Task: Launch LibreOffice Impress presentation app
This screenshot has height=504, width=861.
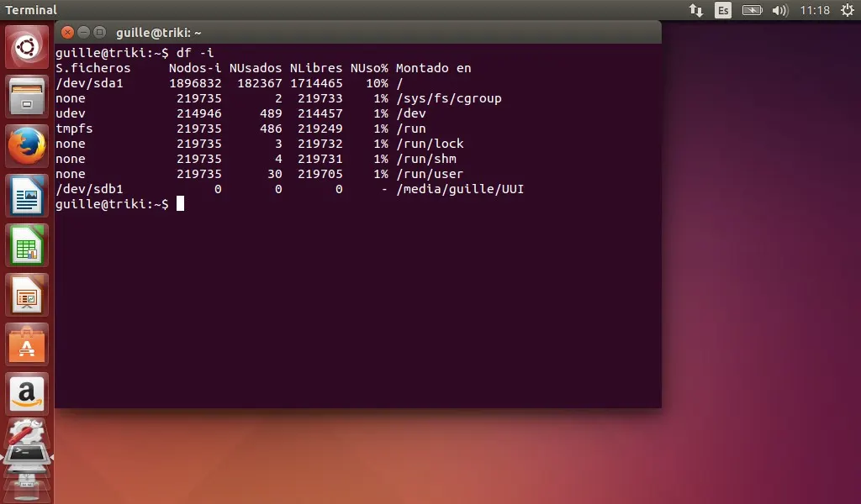Action: 28,295
